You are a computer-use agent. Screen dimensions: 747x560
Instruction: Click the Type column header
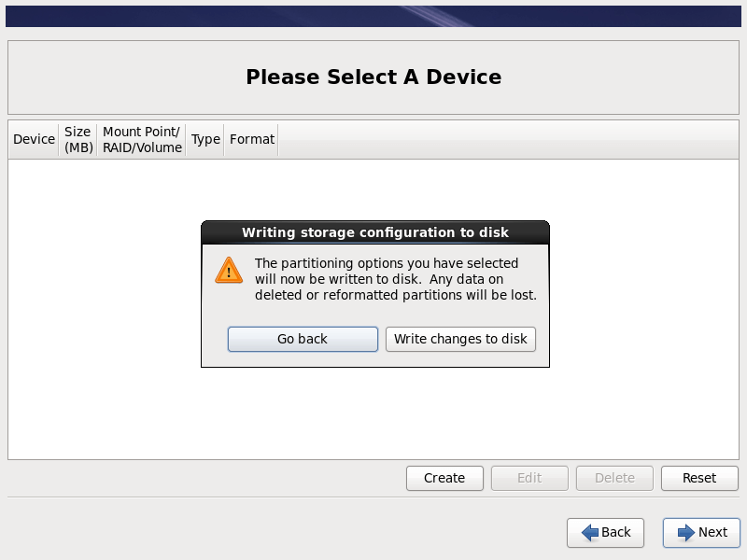click(205, 139)
